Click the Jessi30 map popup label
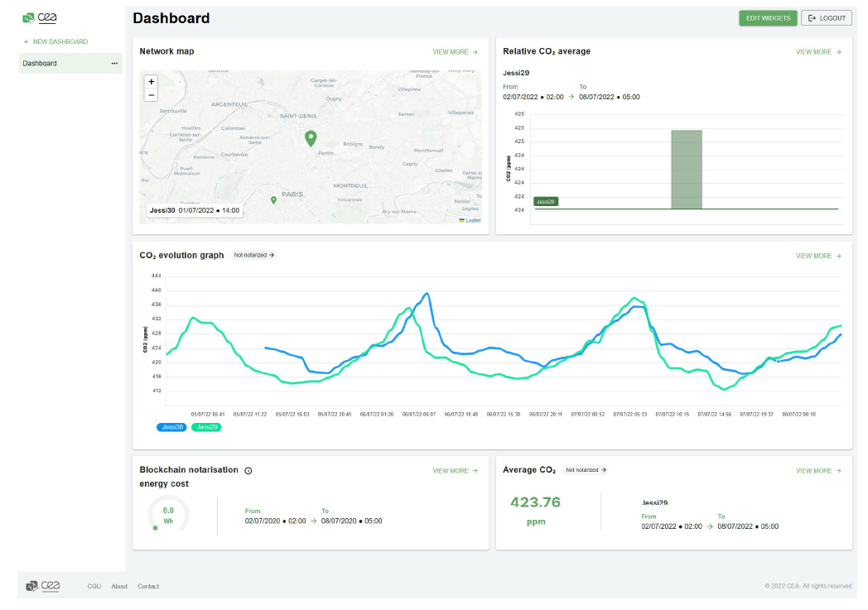 click(x=195, y=210)
